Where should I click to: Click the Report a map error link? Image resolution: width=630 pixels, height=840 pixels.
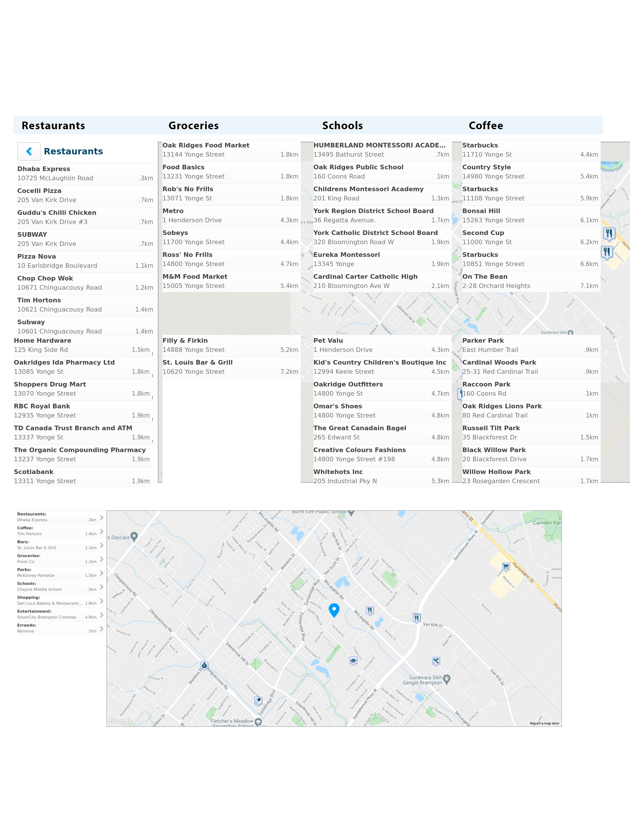coord(544,723)
